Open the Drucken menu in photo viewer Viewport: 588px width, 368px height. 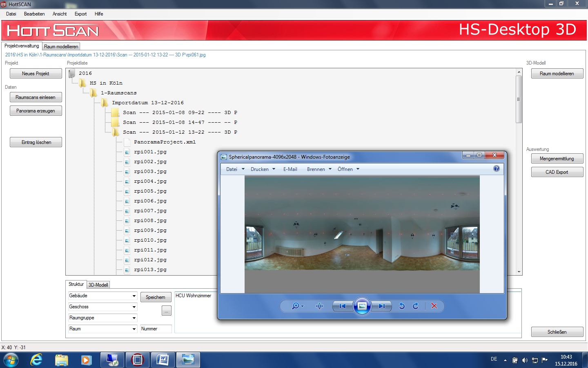[263, 169]
